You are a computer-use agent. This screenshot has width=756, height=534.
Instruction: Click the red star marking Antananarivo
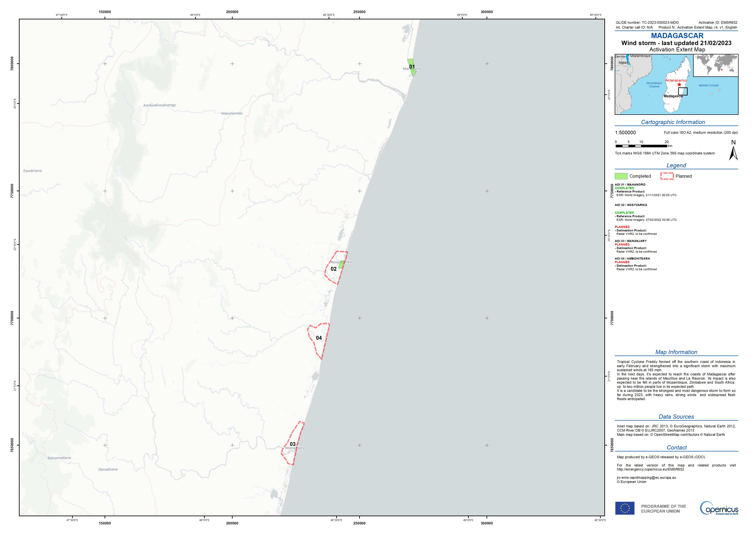679,85
